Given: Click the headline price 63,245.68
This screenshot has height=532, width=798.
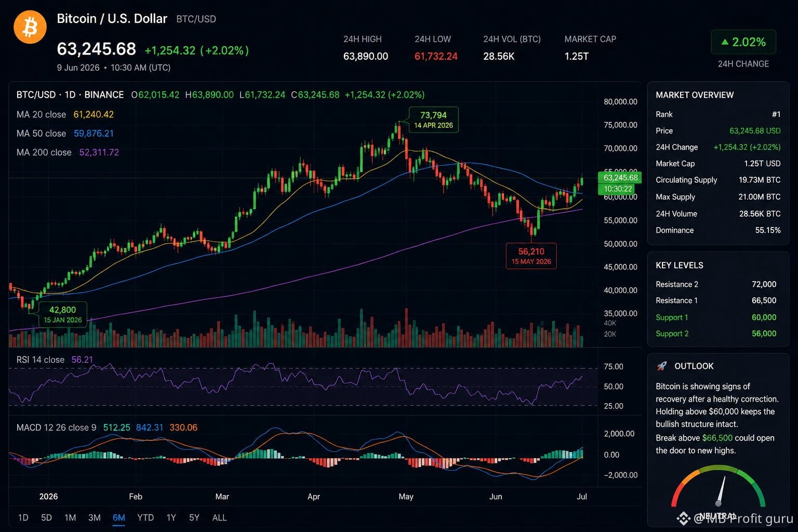Looking at the screenshot, I should pyautogui.click(x=96, y=49).
